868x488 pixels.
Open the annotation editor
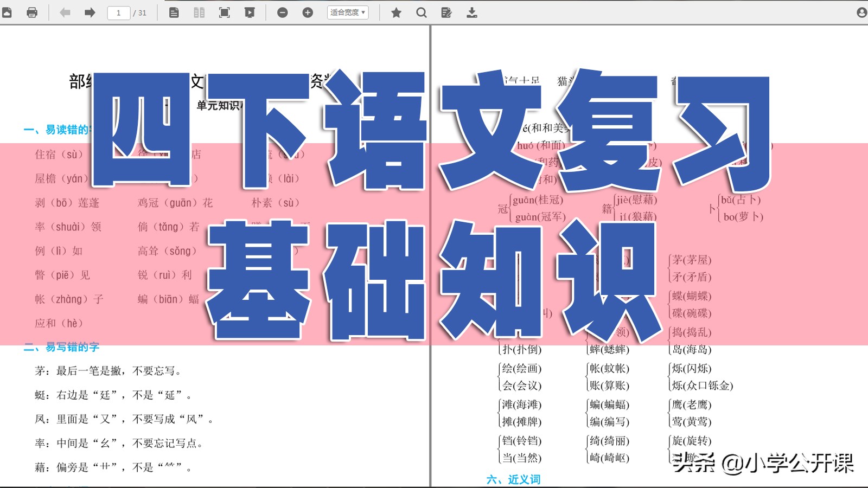[446, 12]
